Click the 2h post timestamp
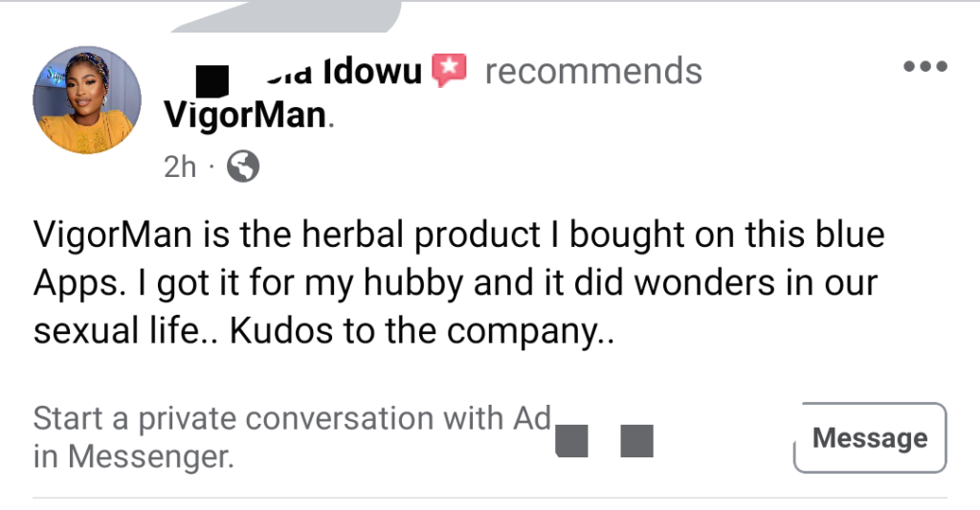 click(180, 167)
